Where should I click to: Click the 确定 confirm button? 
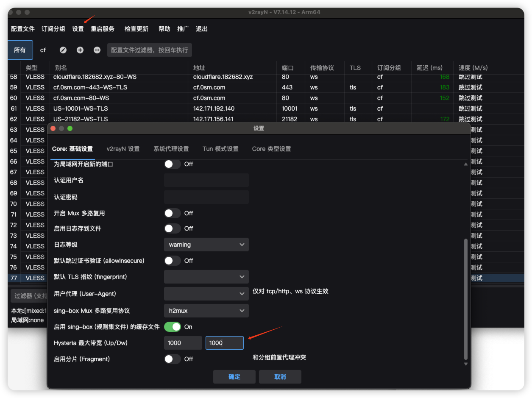234,377
